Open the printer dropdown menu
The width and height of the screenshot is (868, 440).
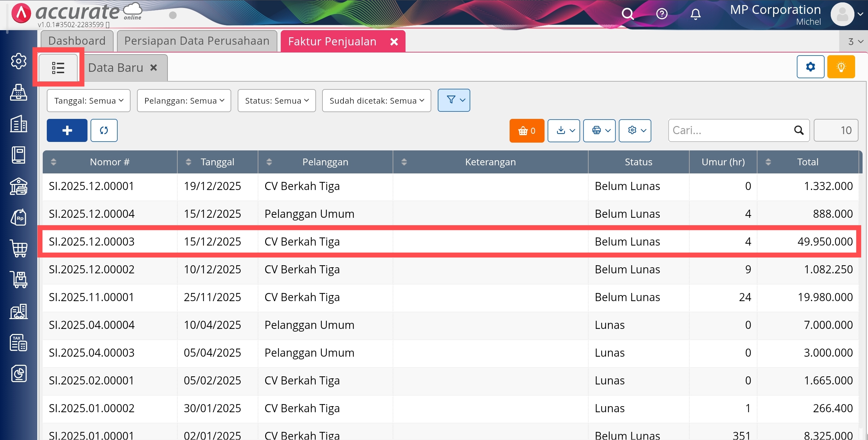[x=599, y=130]
